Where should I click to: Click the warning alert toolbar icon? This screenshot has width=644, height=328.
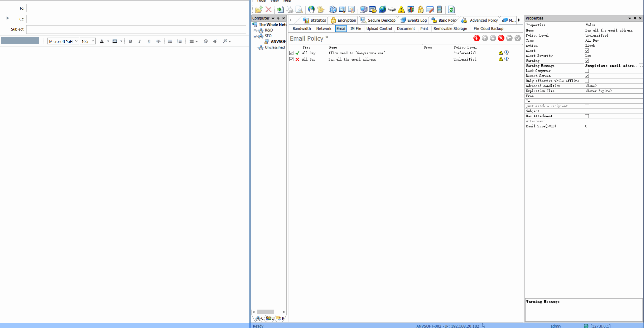(x=401, y=10)
